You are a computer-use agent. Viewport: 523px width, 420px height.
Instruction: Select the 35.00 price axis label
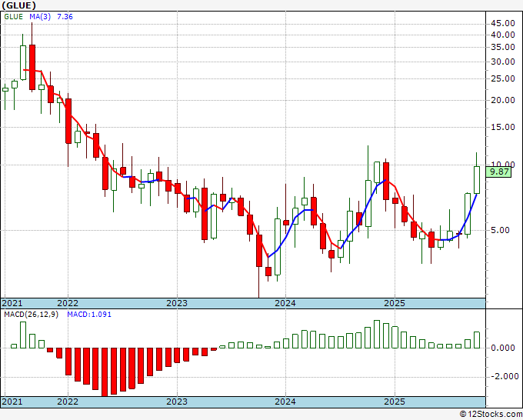click(503, 47)
